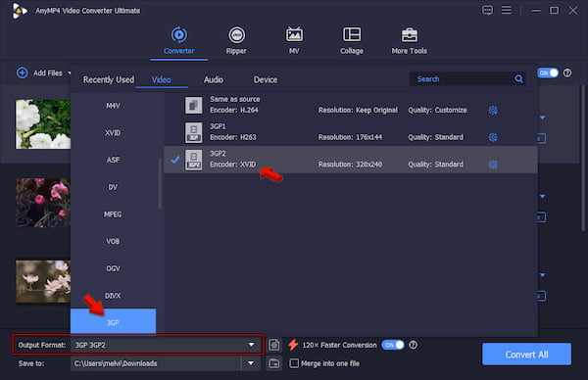Select VOB format in list
Image resolution: width=588 pixels, height=380 pixels.
coord(113,241)
